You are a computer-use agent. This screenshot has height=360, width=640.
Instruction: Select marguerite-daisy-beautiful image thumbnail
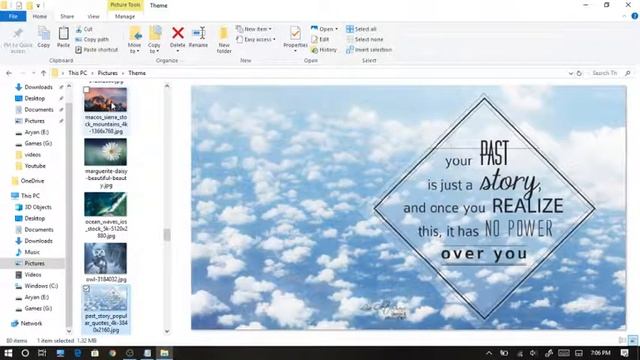tap(105, 152)
